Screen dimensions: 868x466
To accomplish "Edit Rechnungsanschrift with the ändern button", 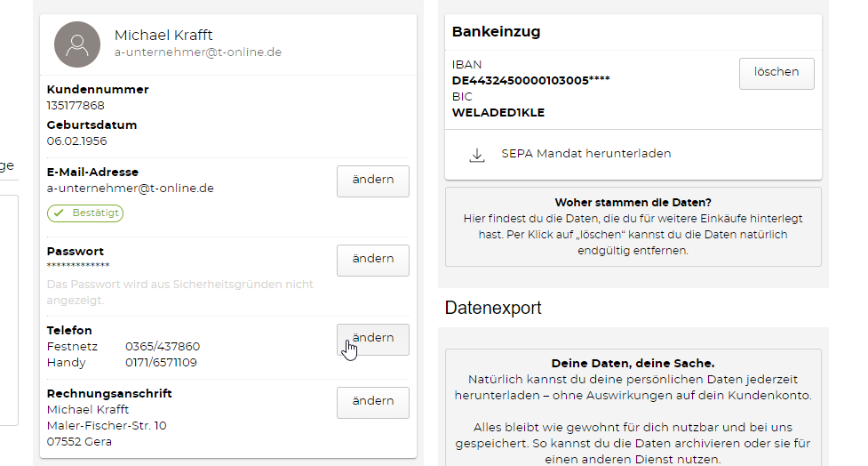I will pyautogui.click(x=372, y=402).
